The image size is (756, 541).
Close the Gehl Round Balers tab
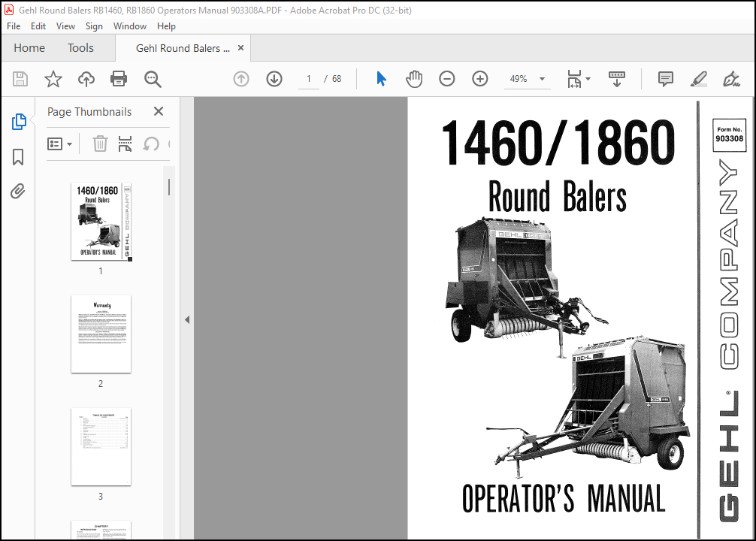[240, 48]
